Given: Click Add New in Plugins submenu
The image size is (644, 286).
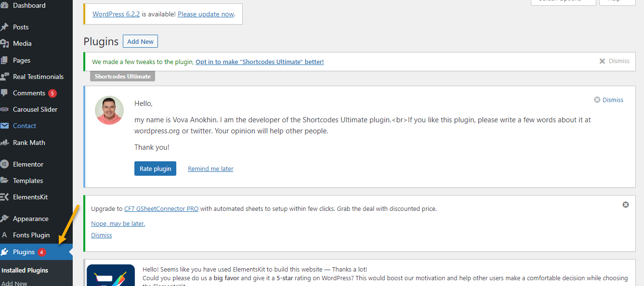Looking at the screenshot, I should tap(14, 283).
